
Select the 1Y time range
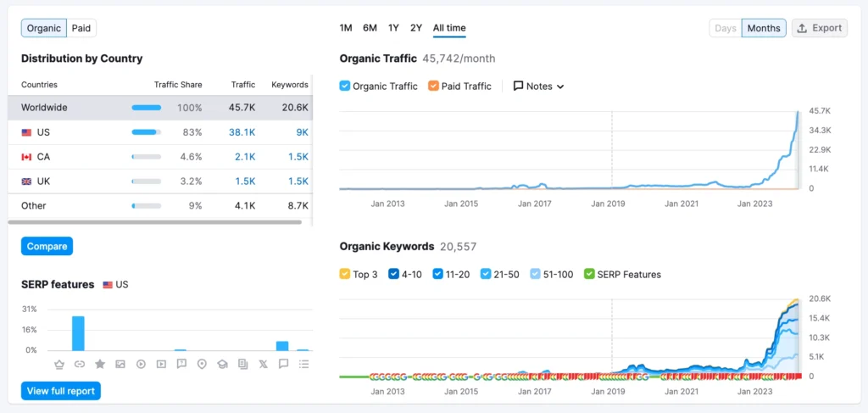393,28
